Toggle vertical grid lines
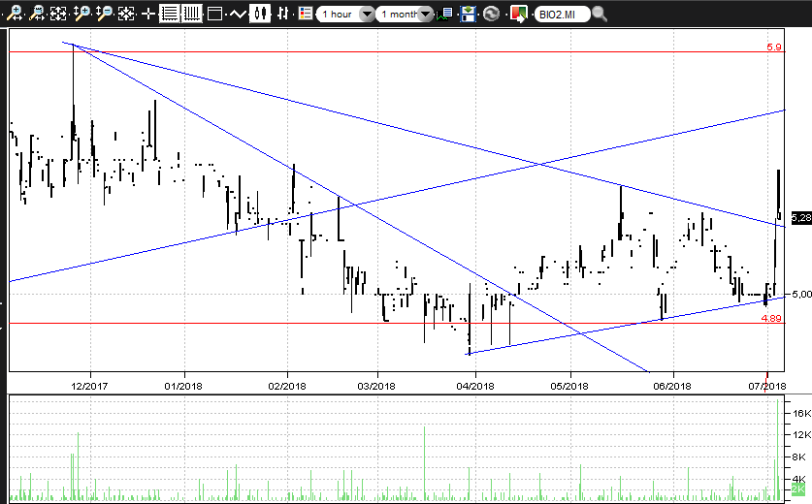 pyautogui.click(x=192, y=14)
